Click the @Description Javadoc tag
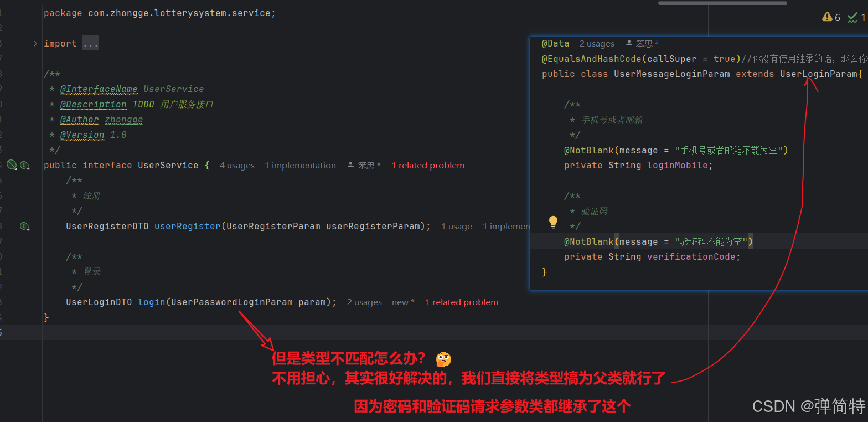 [x=94, y=104]
